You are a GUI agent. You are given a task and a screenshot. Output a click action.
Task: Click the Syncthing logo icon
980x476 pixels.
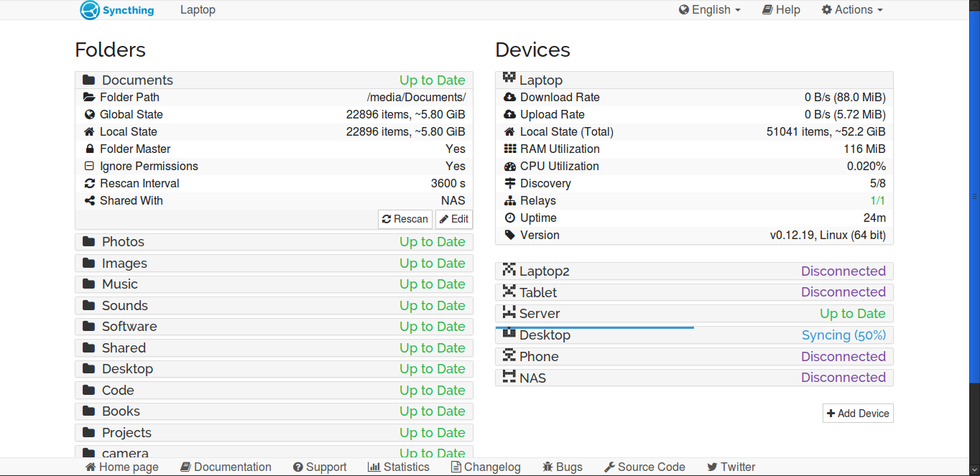[90, 10]
